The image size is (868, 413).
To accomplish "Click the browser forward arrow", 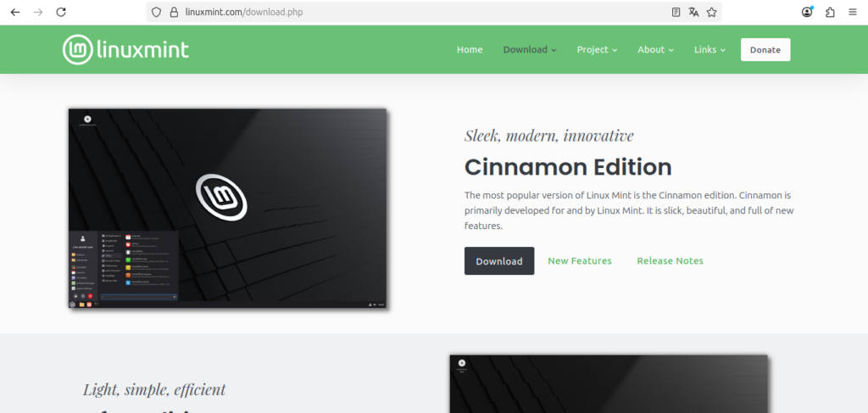I will coord(38,13).
